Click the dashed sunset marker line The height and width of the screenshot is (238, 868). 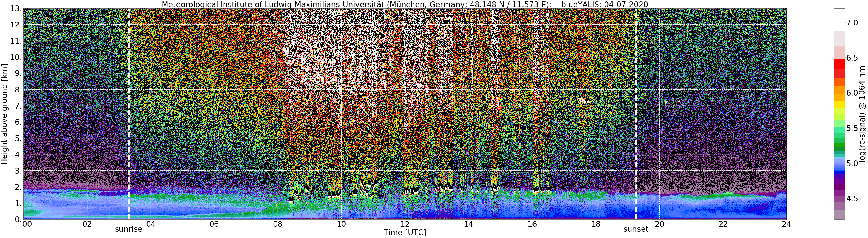(636, 114)
